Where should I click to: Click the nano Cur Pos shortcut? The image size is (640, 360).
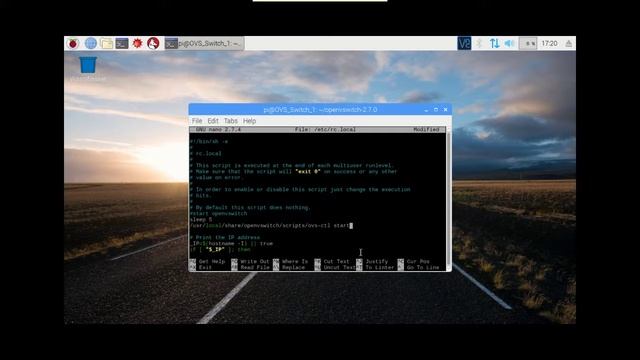[x=414, y=261]
